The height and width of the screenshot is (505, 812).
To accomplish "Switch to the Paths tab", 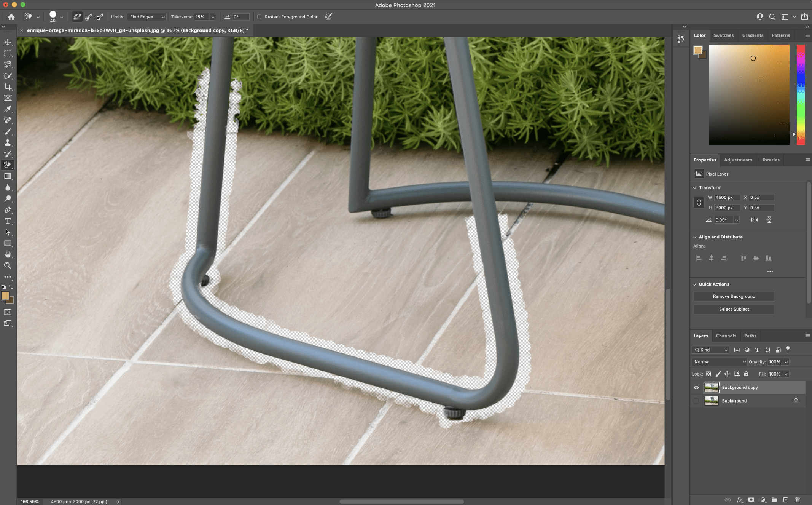I will [750, 336].
